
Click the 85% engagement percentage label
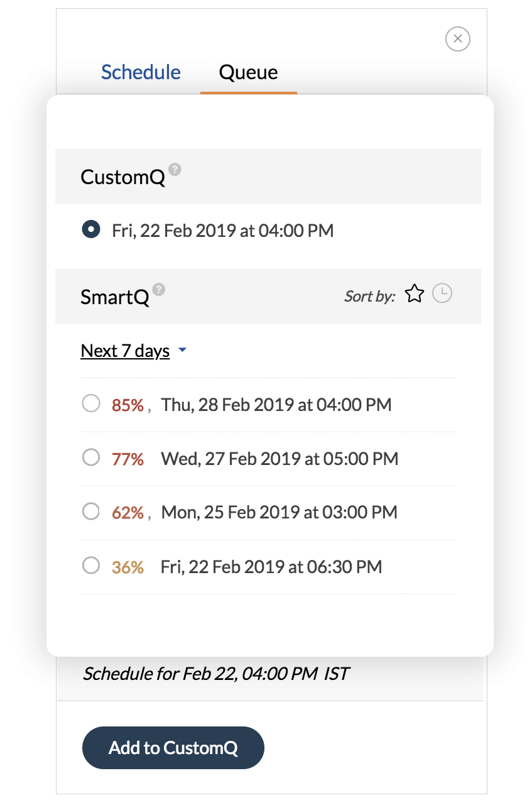(128, 405)
